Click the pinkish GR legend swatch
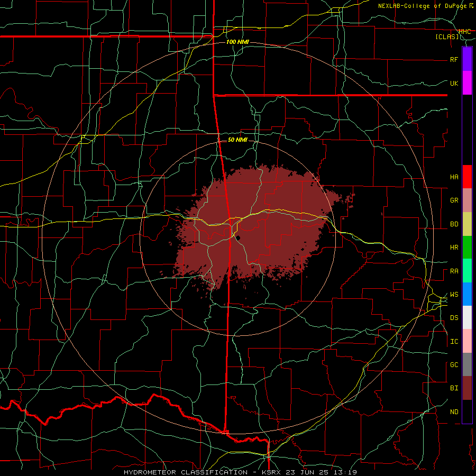The image size is (476, 476). click(467, 200)
